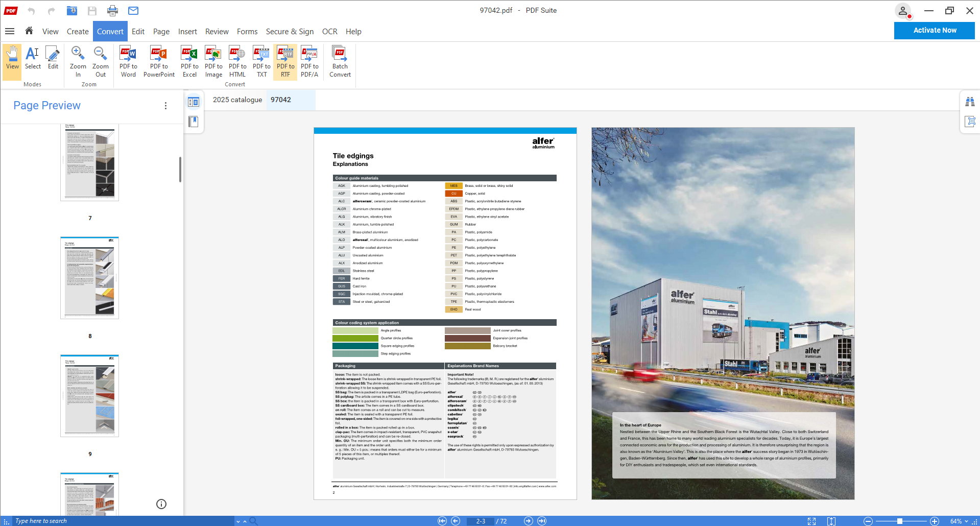Viewport: 980px width, 526px height.
Task: Select the PDF to Excel tool
Action: coord(189,61)
